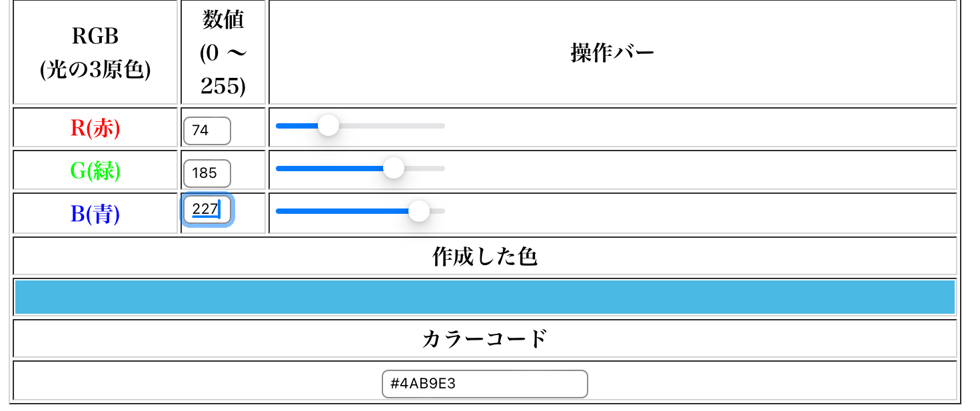Focus the G value field showing 185

coord(207,173)
